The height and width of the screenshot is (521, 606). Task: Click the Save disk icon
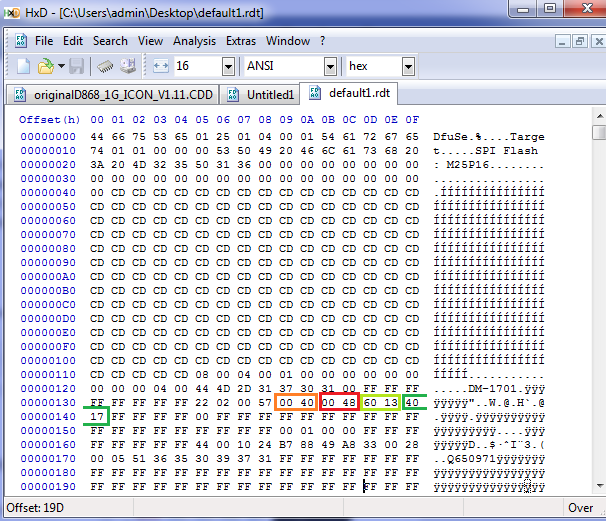click(76, 66)
